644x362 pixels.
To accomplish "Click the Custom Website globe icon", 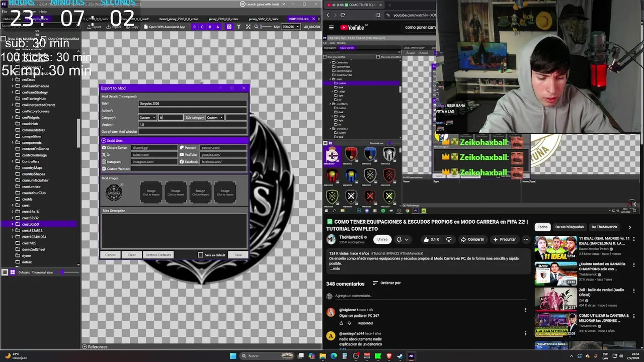I will (104, 169).
